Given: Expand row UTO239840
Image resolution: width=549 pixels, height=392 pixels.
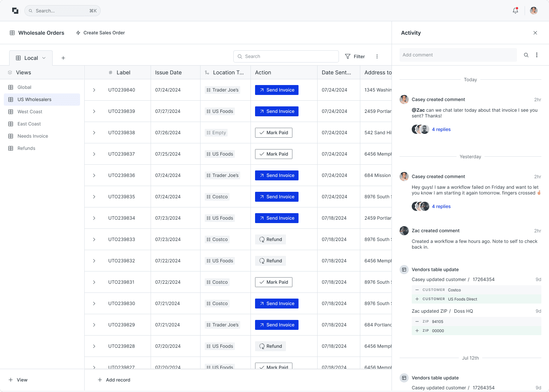Looking at the screenshot, I should pyautogui.click(x=94, y=90).
